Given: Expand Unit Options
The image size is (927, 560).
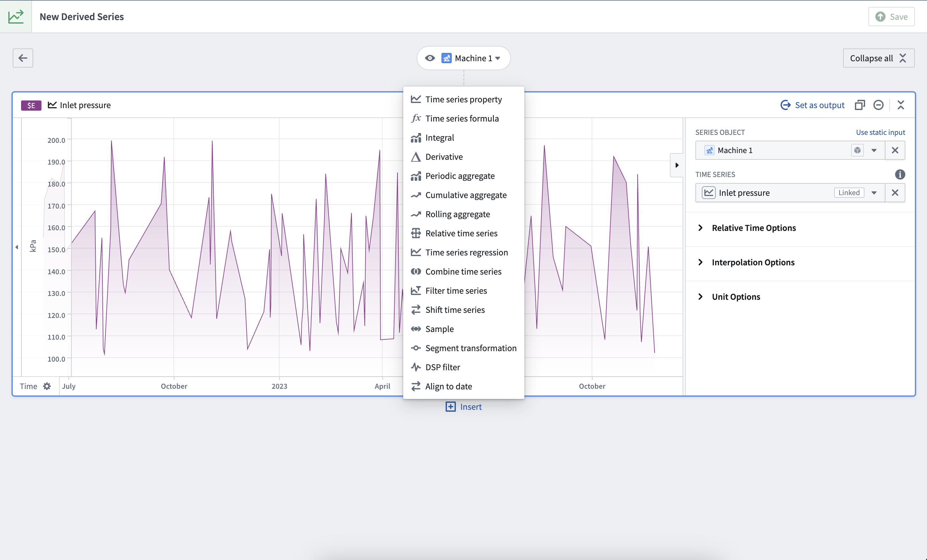Looking at the screenshot, I should pos(736,297).
